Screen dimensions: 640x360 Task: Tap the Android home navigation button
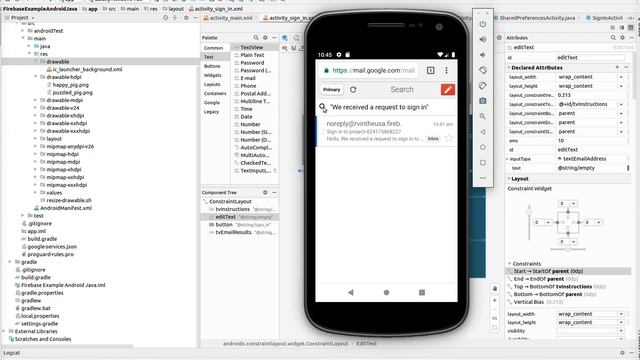tap(386, 292)
